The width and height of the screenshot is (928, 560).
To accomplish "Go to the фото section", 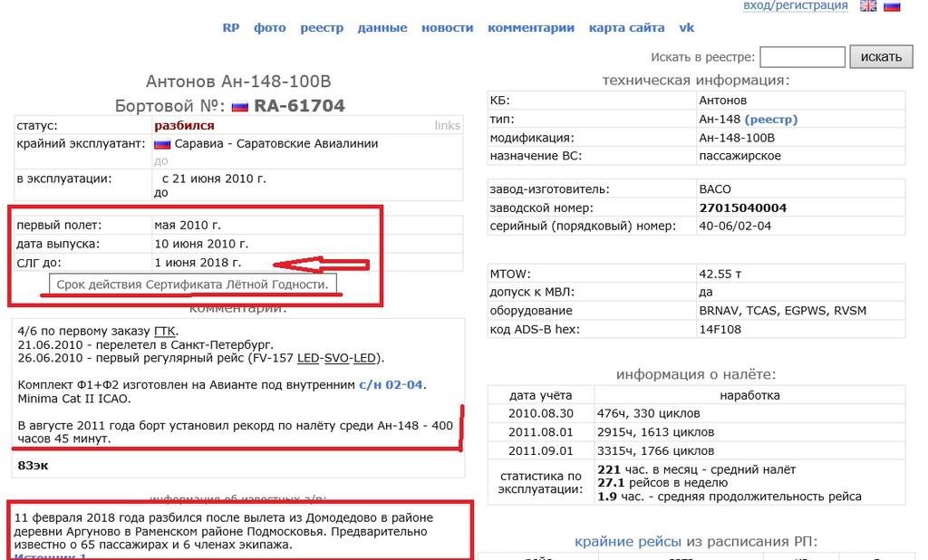I will (270, 28).
